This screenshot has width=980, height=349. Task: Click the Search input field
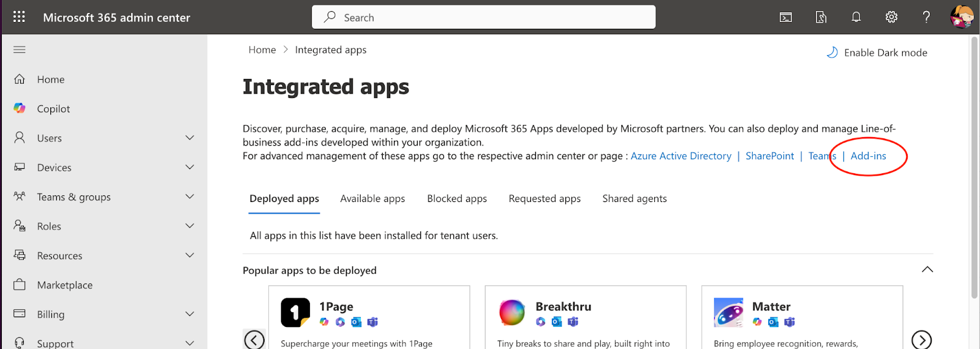click(x=484, y=17)
